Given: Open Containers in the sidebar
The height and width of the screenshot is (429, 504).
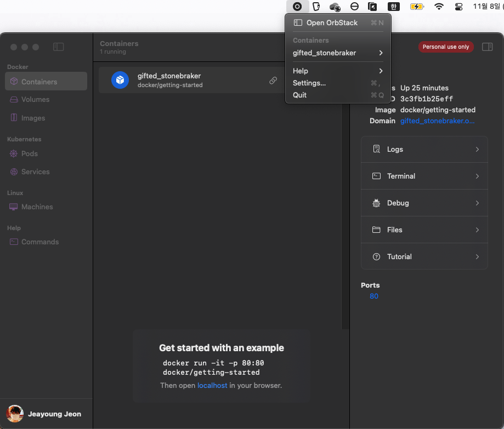Looking at the screenshot, I should point(46,82).
